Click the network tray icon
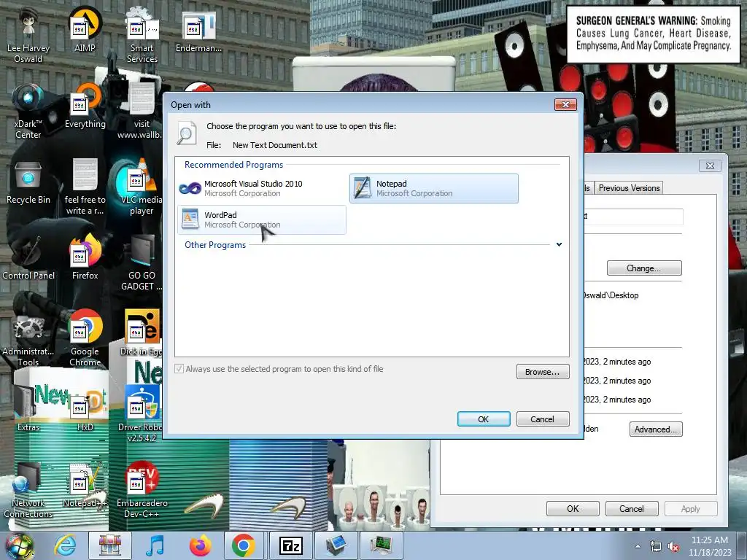The width and height of the screenshot is (747, 560). point(656,547)
